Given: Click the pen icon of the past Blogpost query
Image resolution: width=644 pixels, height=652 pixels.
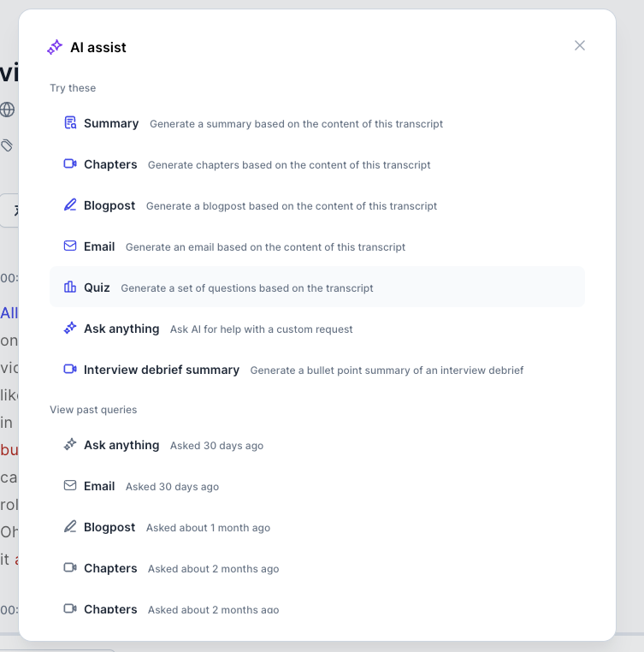Looking at the screenshot, I should point(70,527).
